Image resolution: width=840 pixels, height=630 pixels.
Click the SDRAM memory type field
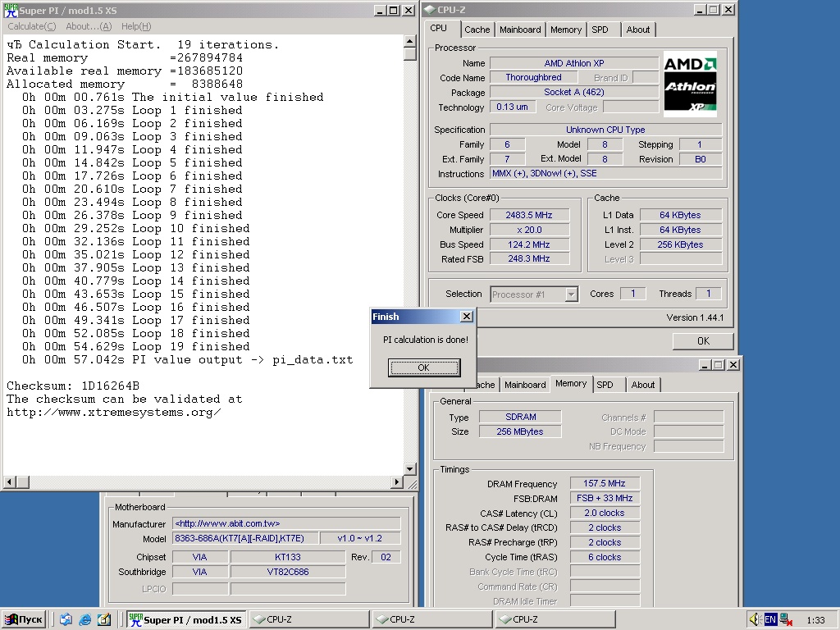[x=520, y=417]
